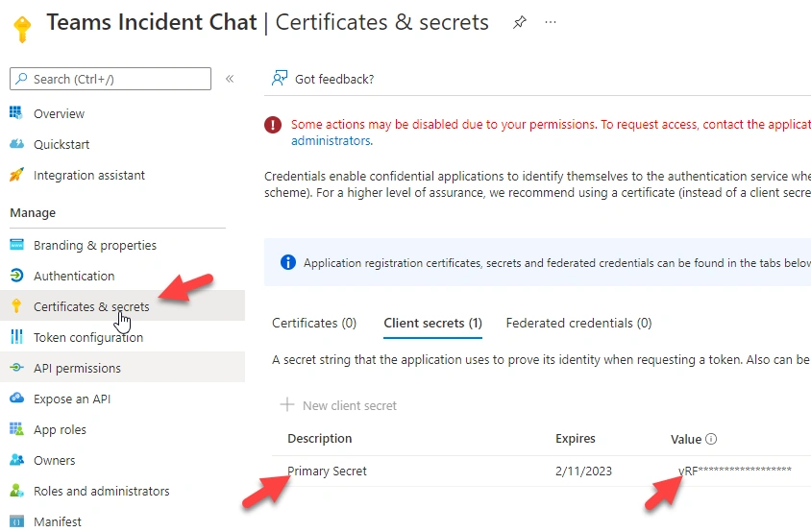Open Expose an API from the sidebar
The height and width of the screenshot is (532, 811).
123,399
